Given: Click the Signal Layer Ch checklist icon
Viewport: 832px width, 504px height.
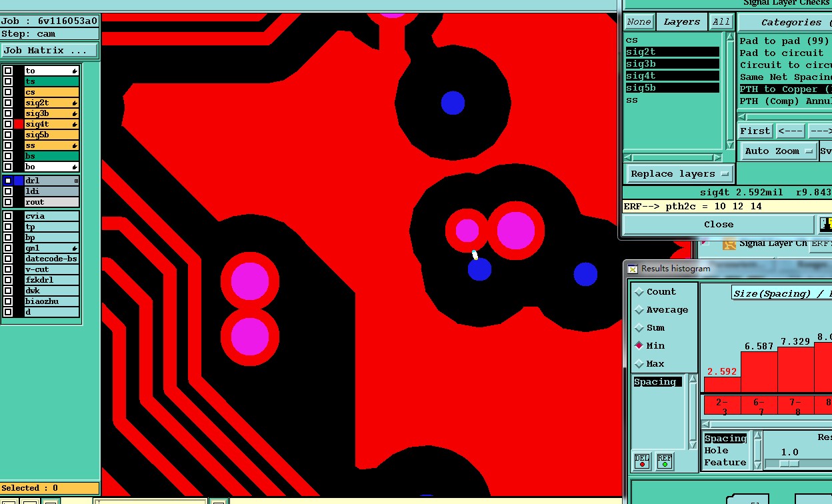Looking at the screenshot, I should [x=729, y=244].
